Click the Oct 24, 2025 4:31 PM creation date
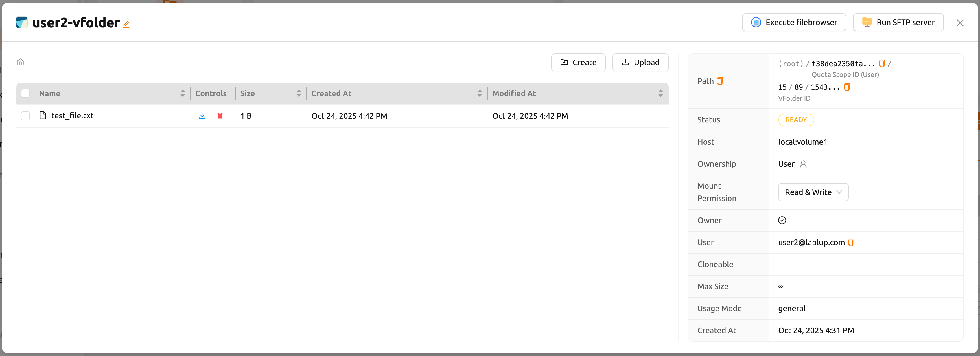 coord(816,330)
